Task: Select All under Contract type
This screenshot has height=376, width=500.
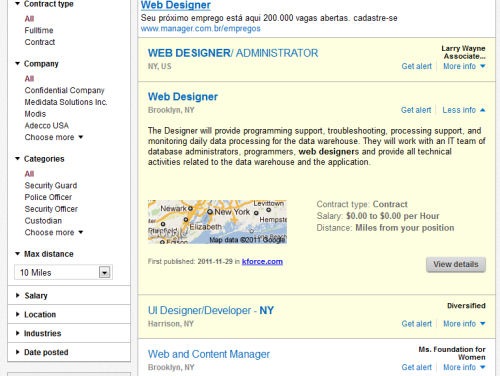Action: pyautogui.click(x=29, y=19)
